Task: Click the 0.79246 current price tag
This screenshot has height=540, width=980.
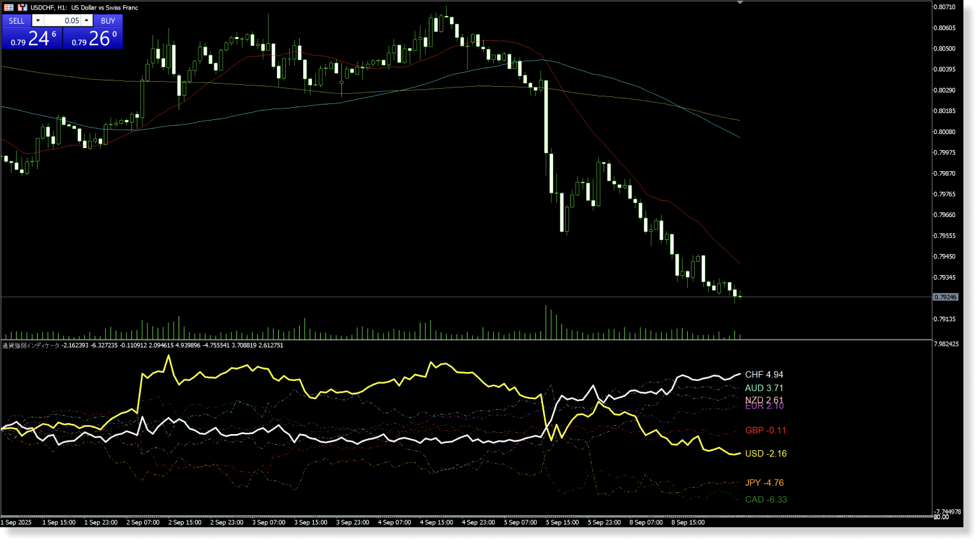Action: (x=947, y=297)
